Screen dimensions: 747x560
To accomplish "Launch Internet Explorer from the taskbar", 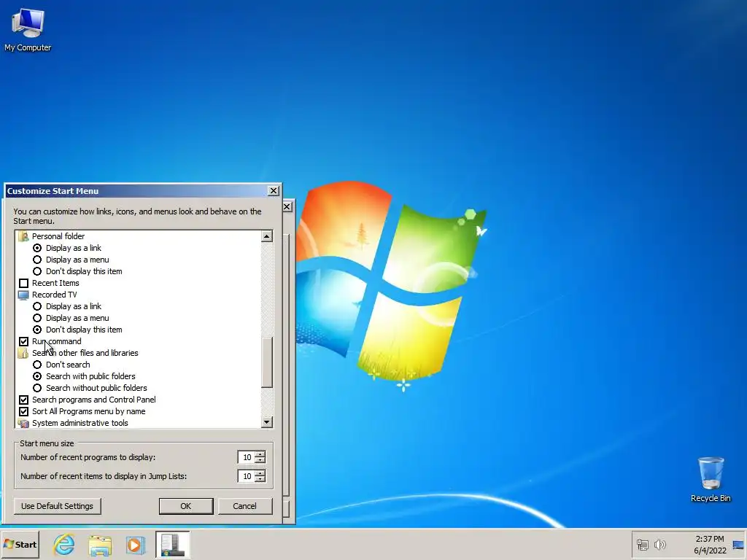I will 64,544.
